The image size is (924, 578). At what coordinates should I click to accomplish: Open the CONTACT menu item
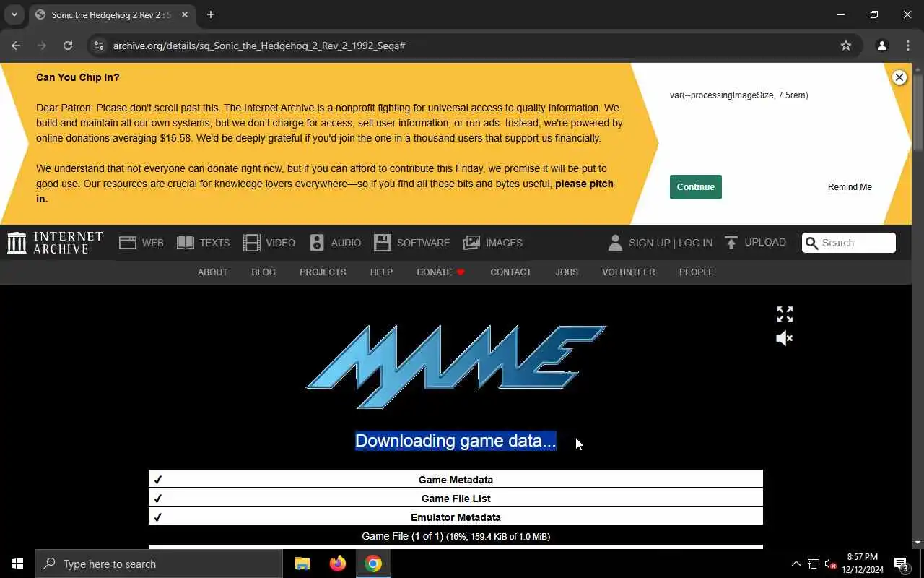[x=510, y=272]
